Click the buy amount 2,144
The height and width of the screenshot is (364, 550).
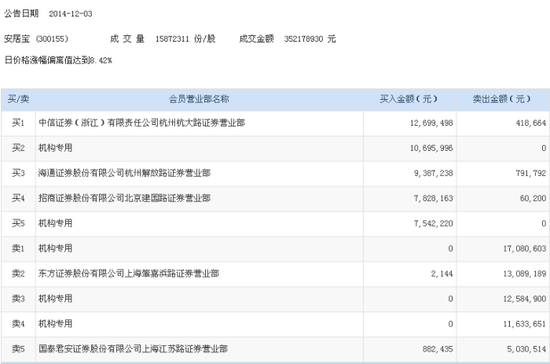(442, 274)
